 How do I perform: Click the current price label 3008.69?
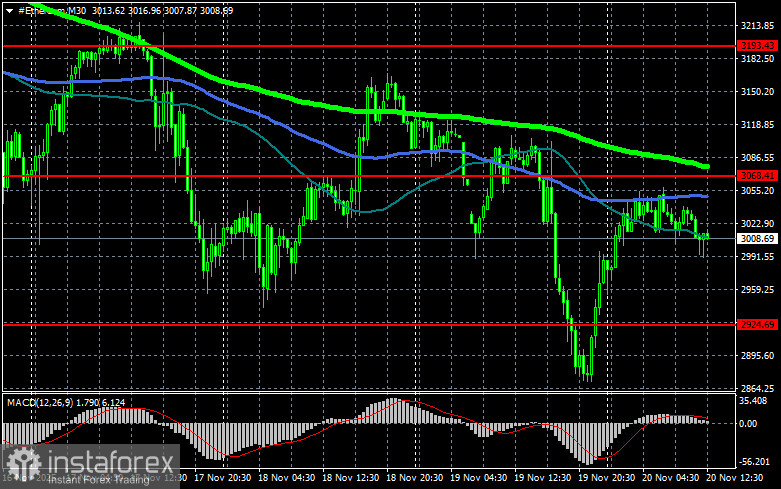click(x=757, y=239)
